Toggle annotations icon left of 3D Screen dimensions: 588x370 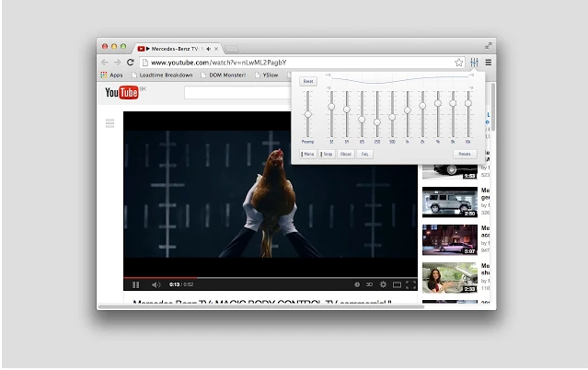pyautogui.click(x=357, y=284)
